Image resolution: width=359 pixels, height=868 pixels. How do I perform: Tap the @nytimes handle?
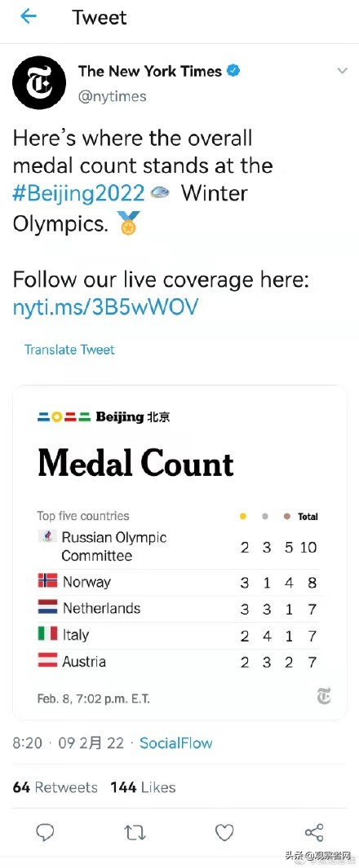pyautogui.click(x=113, y=96)
